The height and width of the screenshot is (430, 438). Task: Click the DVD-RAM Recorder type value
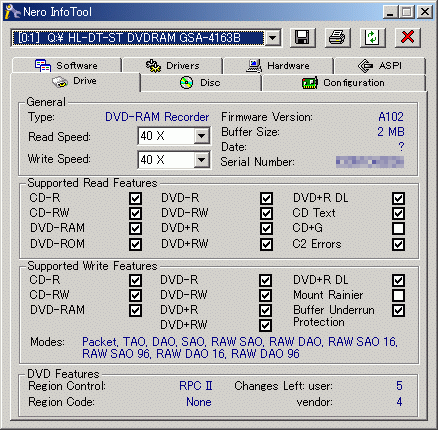pos(157,117)
